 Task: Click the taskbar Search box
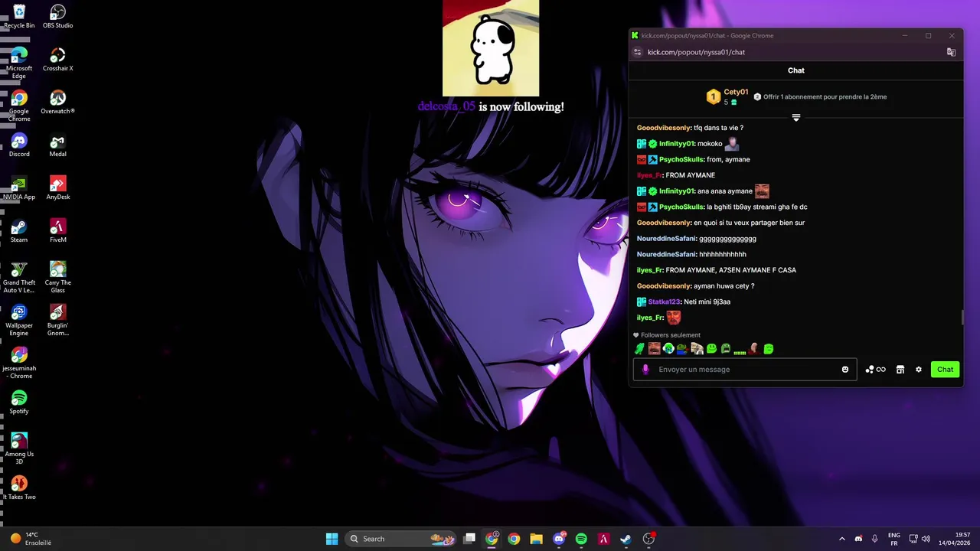pyautogui.click(x=402, y=539)
